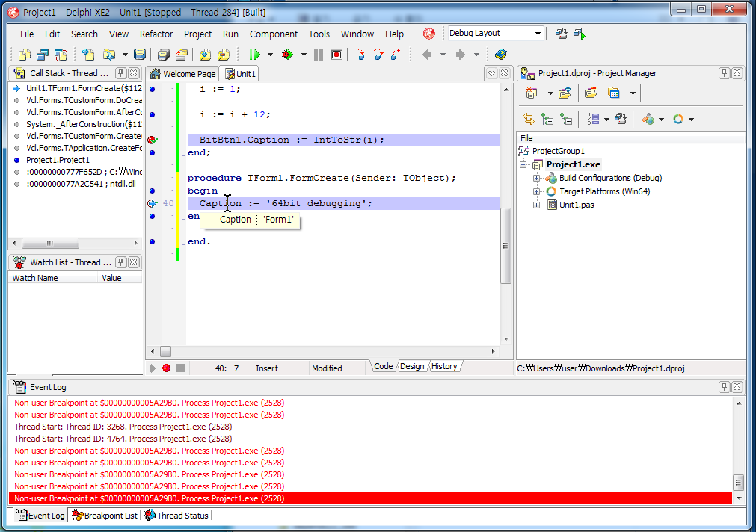Open the Run dropdown arrow

click(x=270, y=55)
